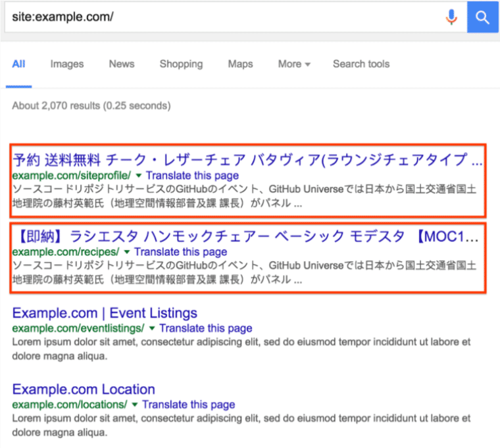Click Lorem ipsum snippet under Example.com Location
Screen dimensions: 500x448
click(x=241, y=426)
